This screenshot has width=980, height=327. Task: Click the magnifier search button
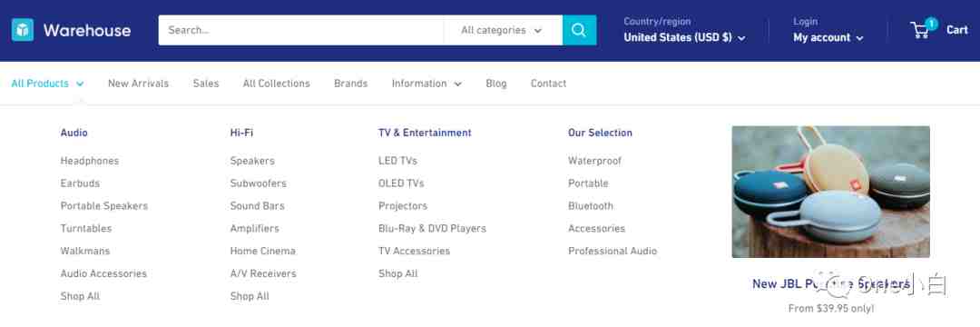(579, 30)
